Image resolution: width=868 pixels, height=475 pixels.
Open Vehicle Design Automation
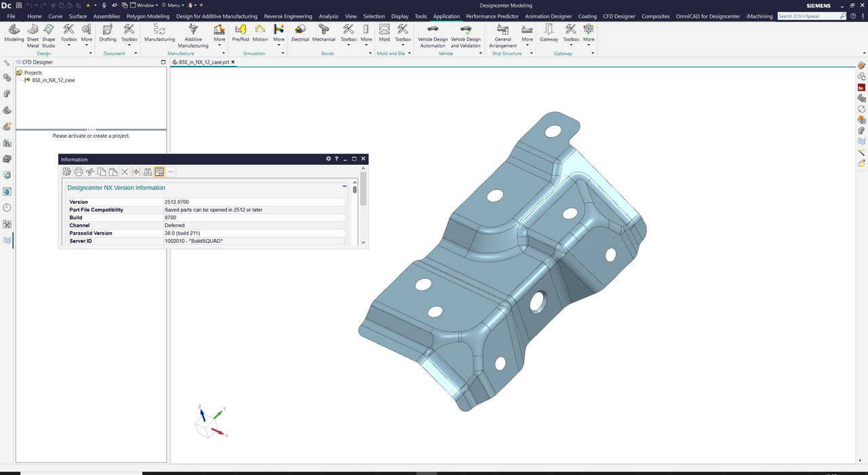click(x=433, y=35)
